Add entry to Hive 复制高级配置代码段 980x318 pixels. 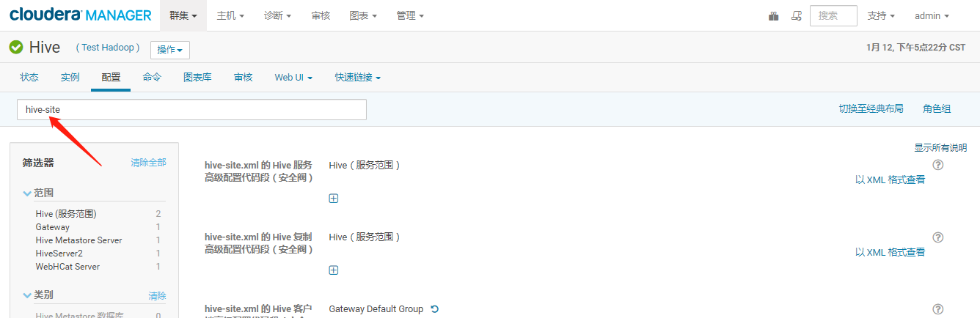(334, 270)
